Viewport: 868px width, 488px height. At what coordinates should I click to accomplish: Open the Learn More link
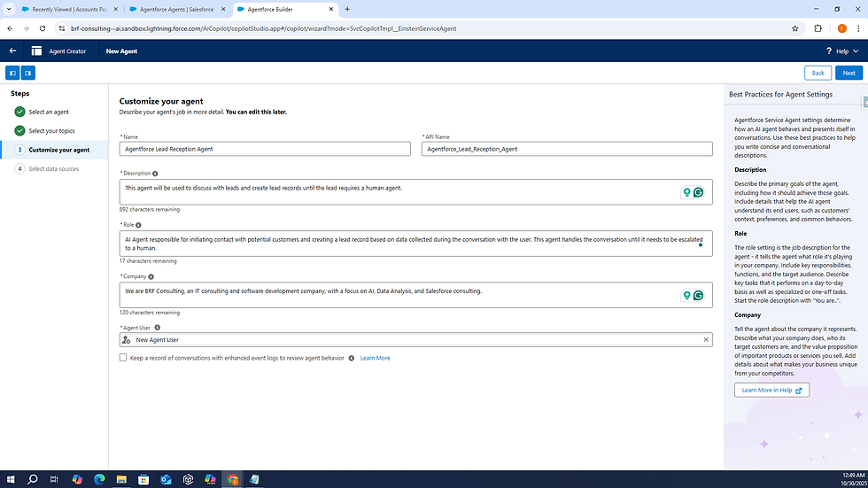[376, 358]
